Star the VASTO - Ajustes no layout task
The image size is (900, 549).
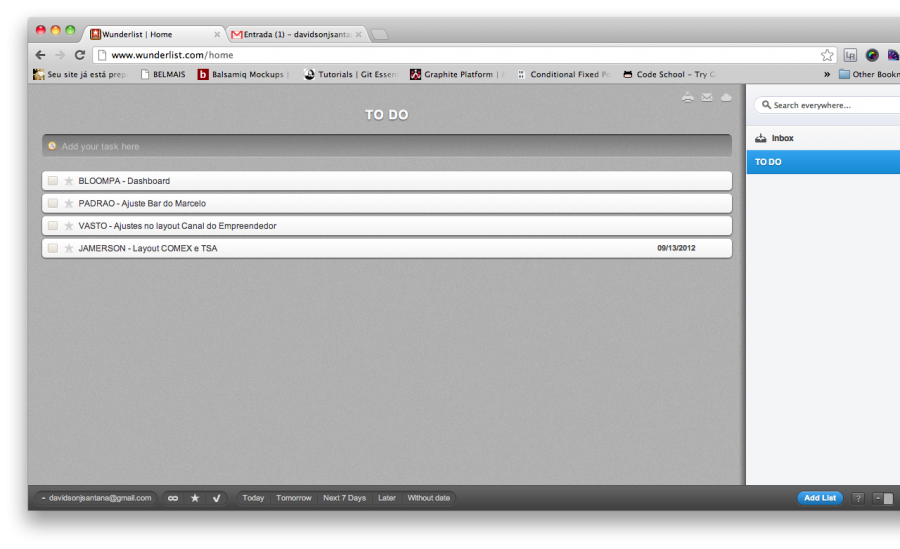[x=69, y=226]
